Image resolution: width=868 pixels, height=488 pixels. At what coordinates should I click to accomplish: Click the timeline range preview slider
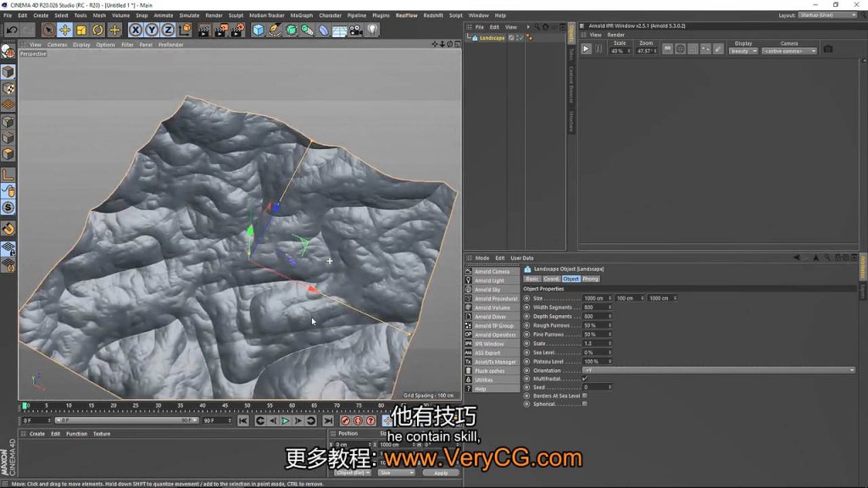tap(126, 420)
